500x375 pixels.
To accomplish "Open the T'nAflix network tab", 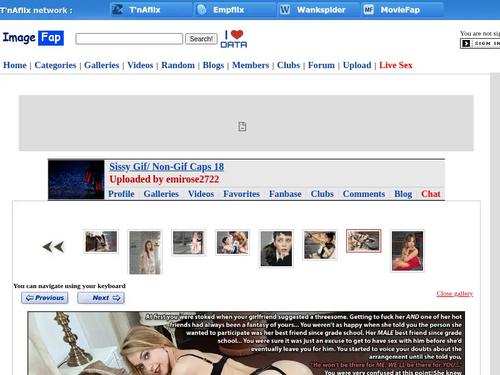I will (150, 10).
